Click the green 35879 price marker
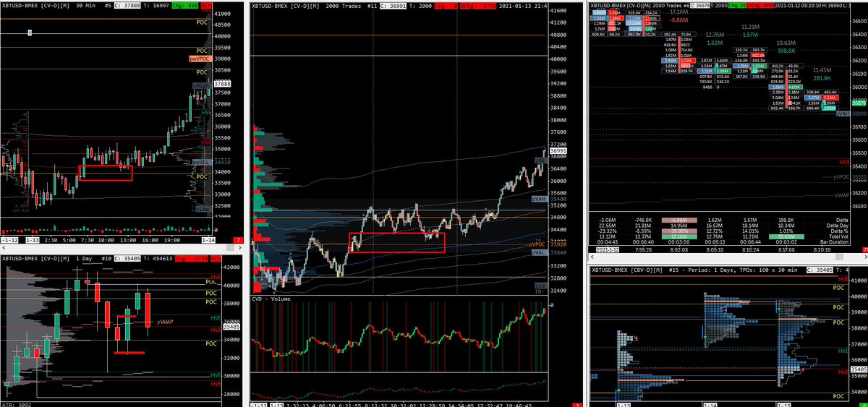 [859, 103]
